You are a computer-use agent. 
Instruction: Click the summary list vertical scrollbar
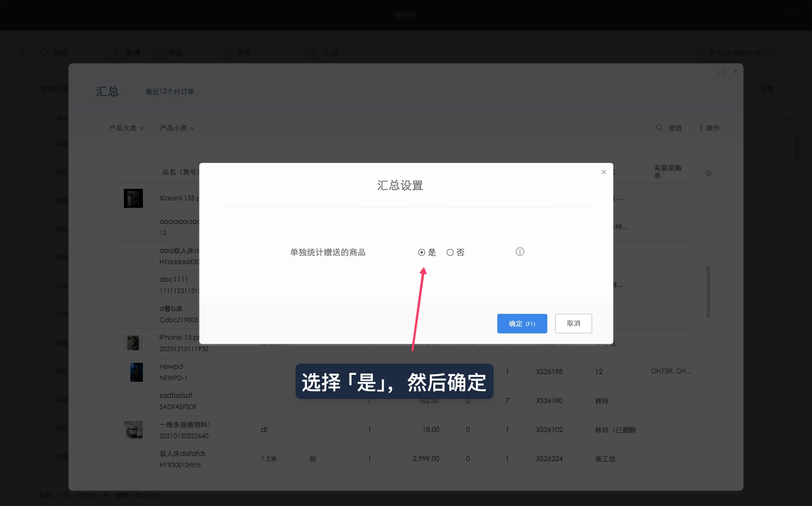(708, 292)
